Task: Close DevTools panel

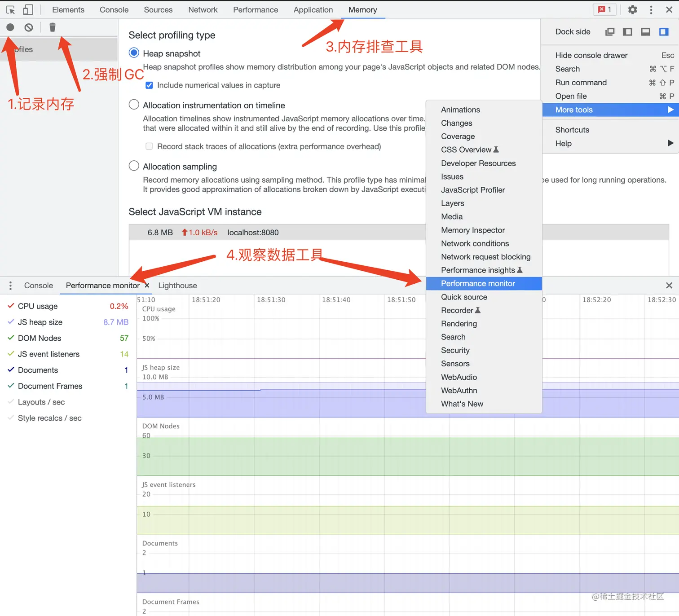Action: click(669, 9)
